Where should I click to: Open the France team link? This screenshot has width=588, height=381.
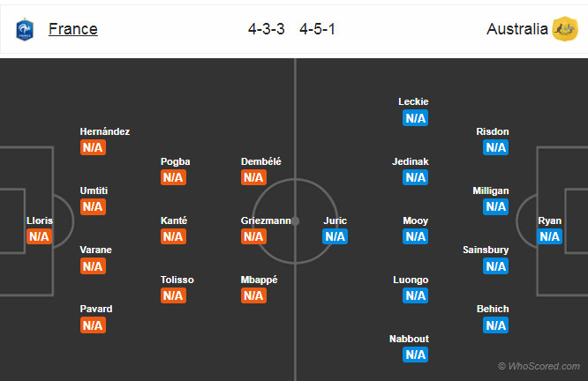tap(73, 29)
